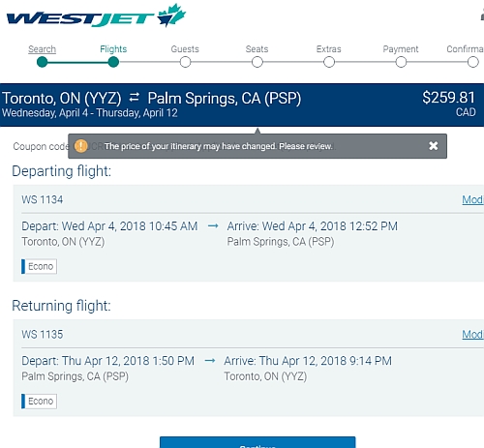Click the orange warning icon in the alert
484x448 pixels.
80,146
